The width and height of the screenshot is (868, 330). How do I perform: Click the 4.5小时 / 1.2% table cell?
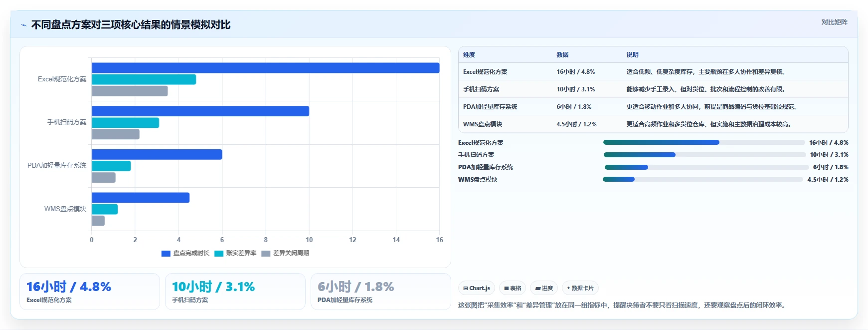click(576, 124)
